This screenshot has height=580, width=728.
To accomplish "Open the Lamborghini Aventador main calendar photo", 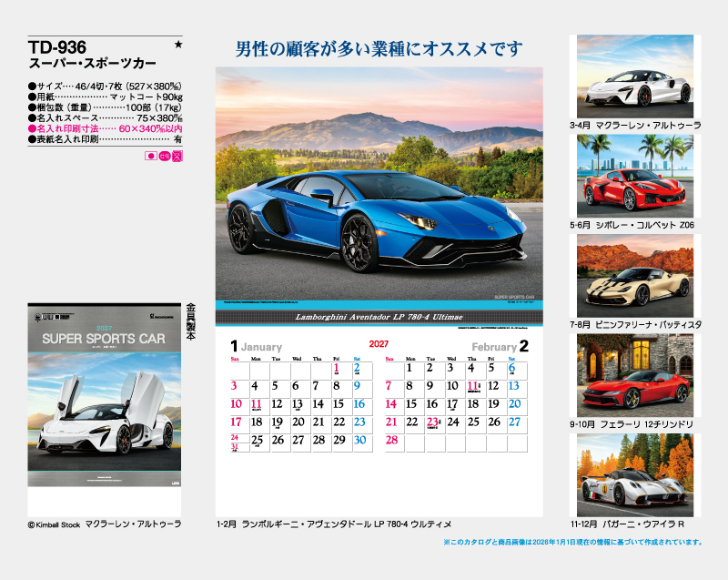I will (379, 184).
